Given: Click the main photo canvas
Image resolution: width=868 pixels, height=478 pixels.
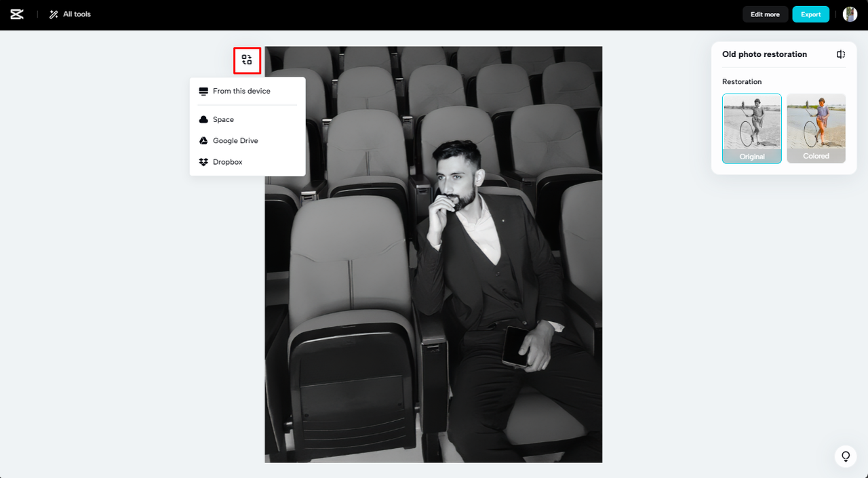Looking at the screenshot, I should coord(433,254).
